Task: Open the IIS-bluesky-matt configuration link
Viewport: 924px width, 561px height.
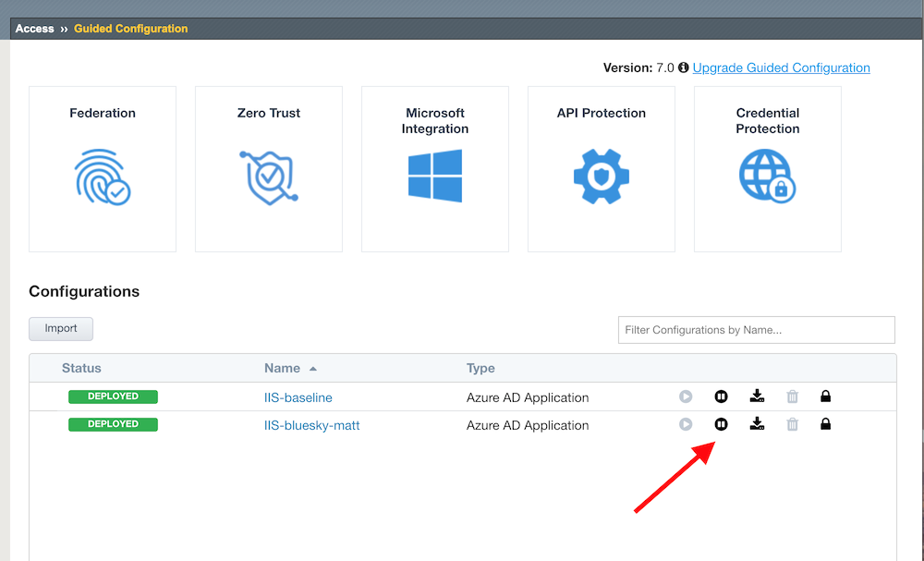Action: 311,425
